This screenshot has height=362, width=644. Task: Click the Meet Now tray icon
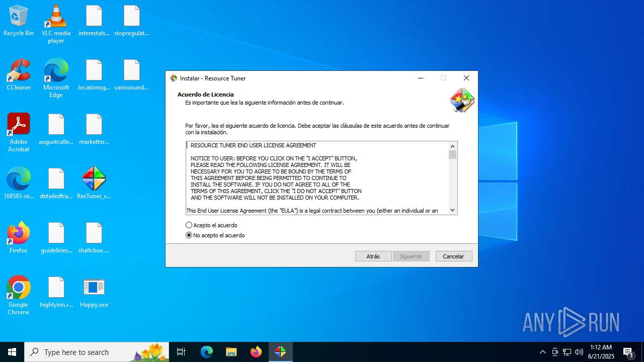coord(555,352)
